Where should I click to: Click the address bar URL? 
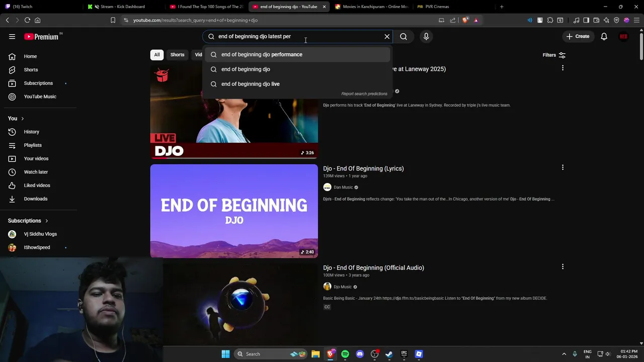coord(195,20)
